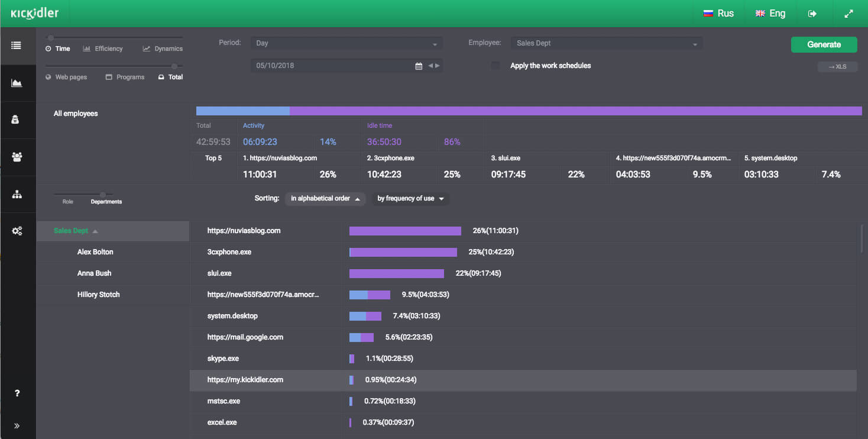
Task: Select the Efficiency report mode
Action: point(103,49)
